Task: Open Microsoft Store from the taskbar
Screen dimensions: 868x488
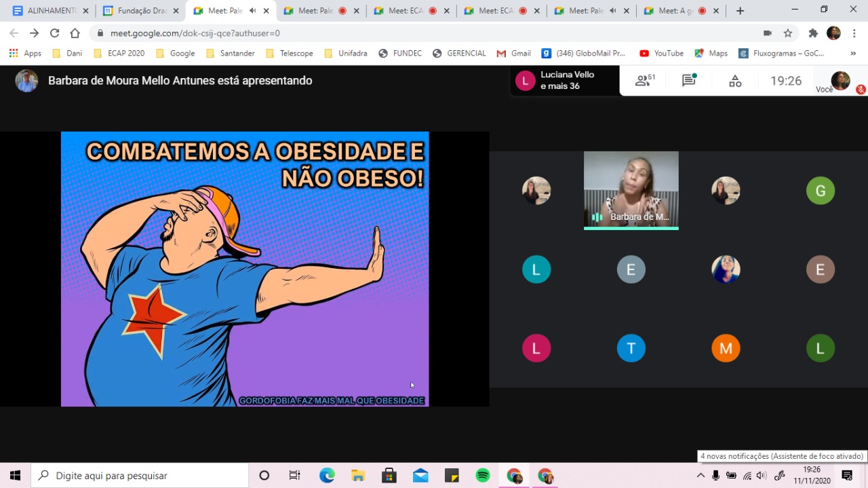Action: 389,476
